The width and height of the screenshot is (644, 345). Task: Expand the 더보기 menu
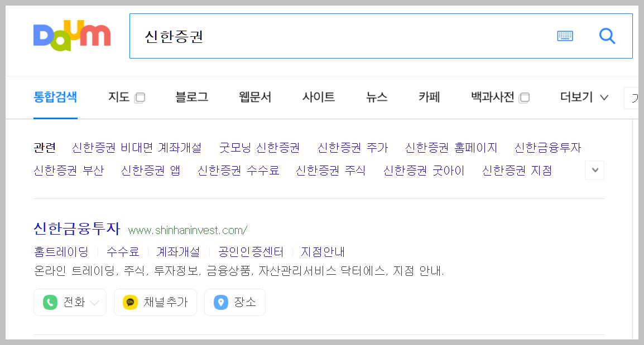click(x=584, y=97)
